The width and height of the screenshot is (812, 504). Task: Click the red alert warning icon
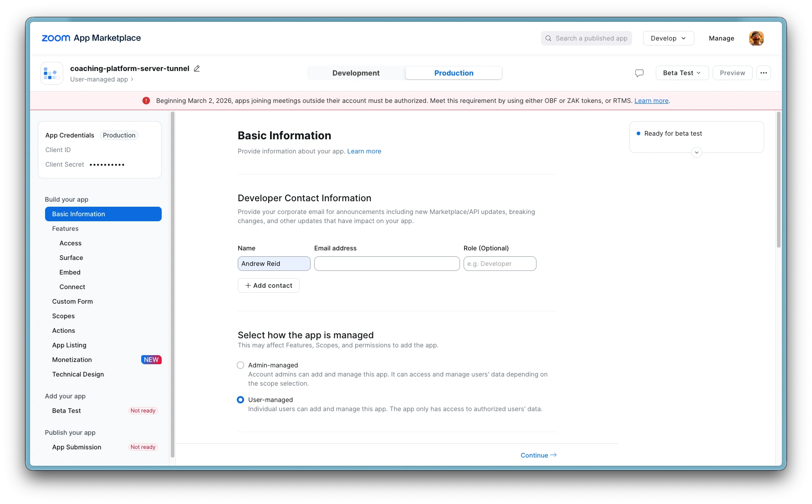(146, 101)
